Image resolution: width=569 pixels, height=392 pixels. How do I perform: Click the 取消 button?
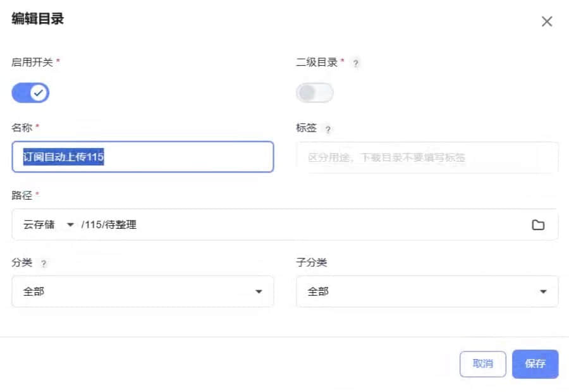[x=482, y=364]
